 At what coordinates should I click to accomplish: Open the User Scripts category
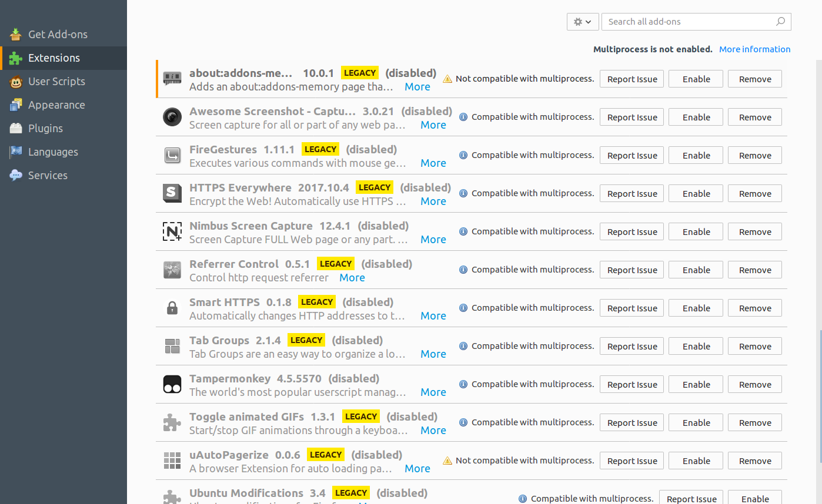[x=64, y=81]
